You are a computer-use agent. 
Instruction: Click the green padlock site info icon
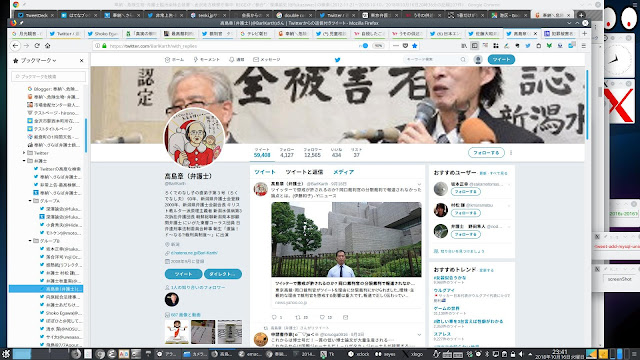point(104,46)
